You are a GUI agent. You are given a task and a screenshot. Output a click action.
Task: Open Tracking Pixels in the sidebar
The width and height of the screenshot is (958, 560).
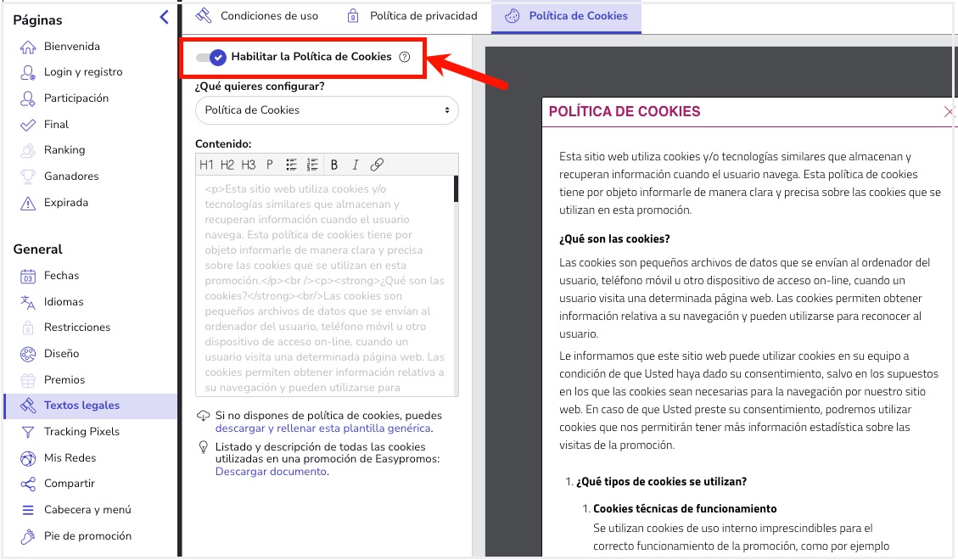coord(81,432)
